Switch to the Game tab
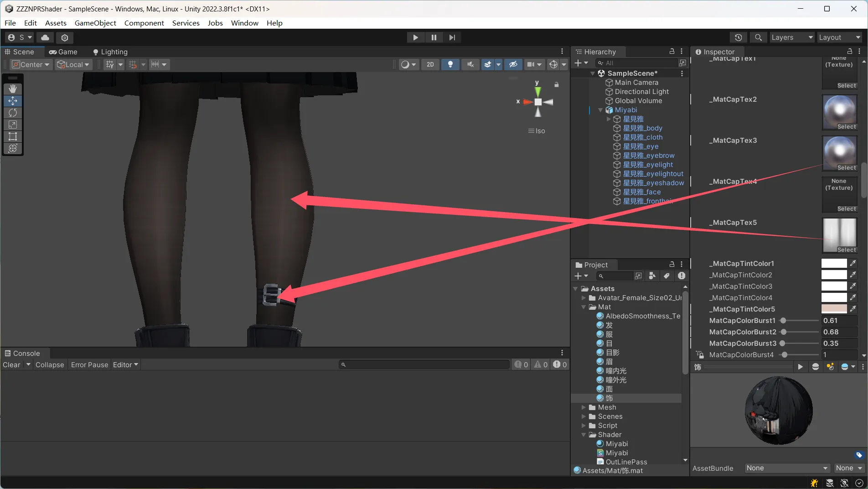The width and height of the screenshot is (868, 489). pyautogui.click(x=63, y=52)
